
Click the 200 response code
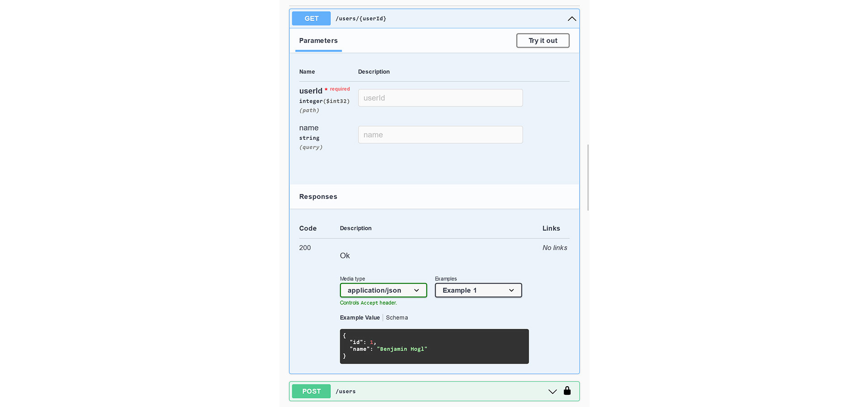(x=305, y=248)
